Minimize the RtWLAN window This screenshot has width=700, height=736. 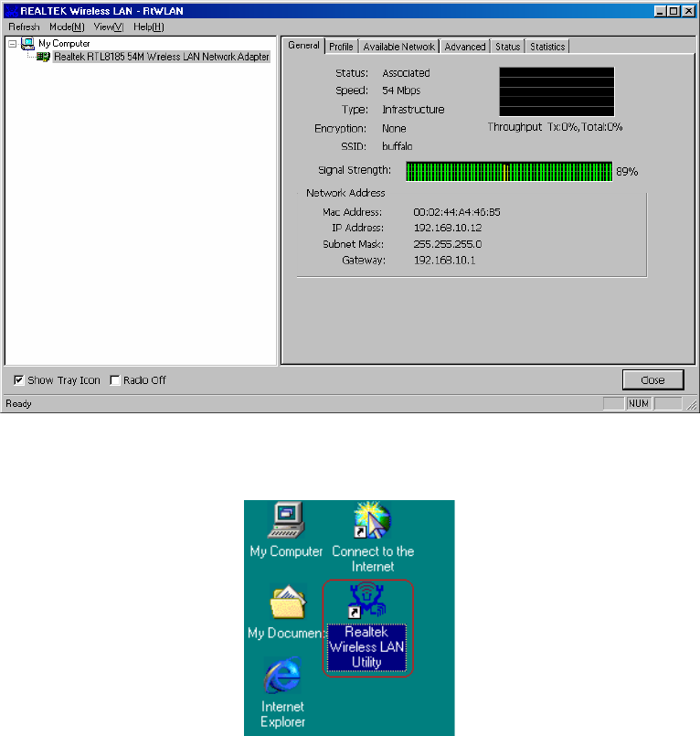(x=660, y=11)
